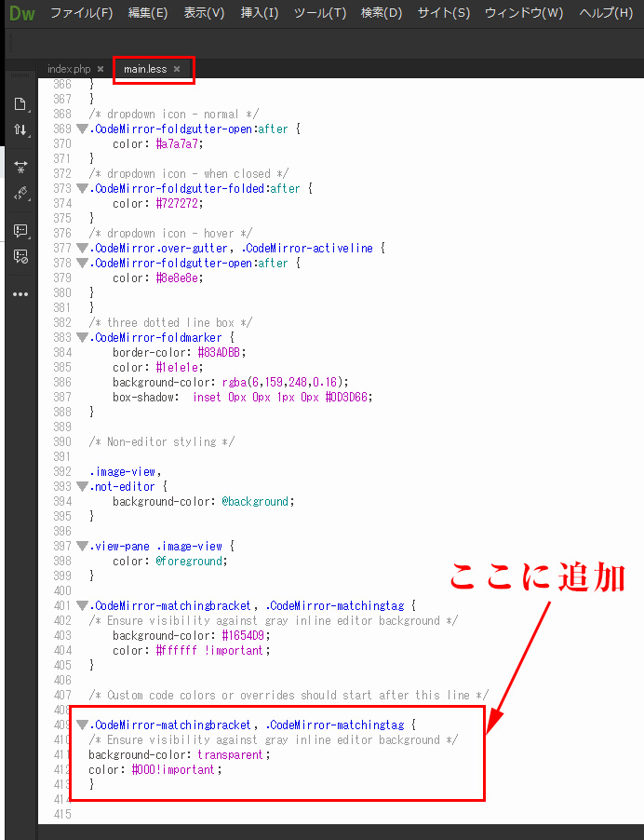Click the File Management arrows icon
644x840 pixels.
point(20,129)
